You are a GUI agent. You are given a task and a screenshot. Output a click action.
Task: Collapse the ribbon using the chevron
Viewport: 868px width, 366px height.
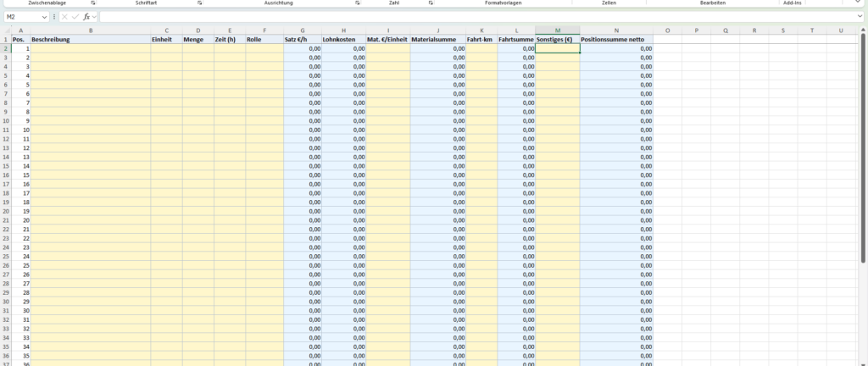pyautogui.click(x=857, y=3)
